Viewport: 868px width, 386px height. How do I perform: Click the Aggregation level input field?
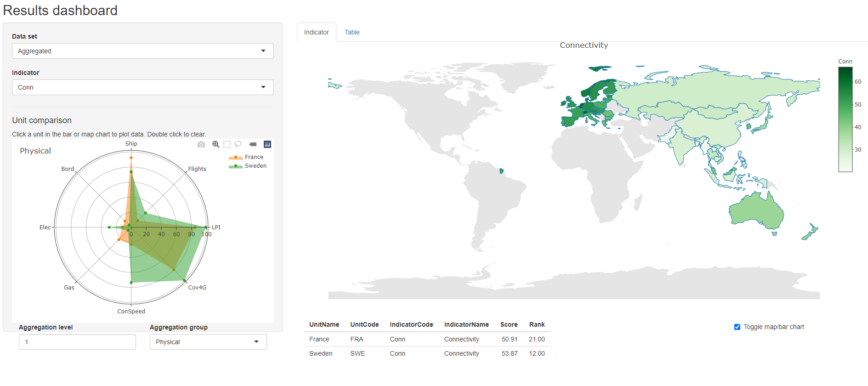77,342
